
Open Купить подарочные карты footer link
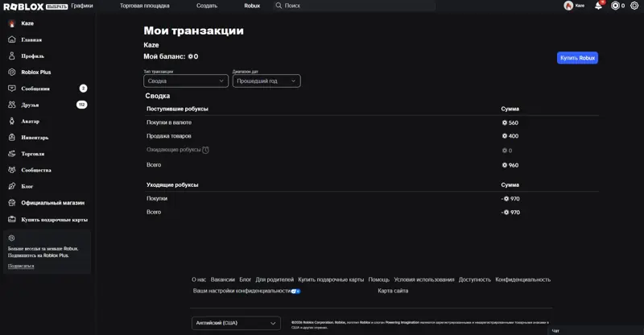[331, 279]
